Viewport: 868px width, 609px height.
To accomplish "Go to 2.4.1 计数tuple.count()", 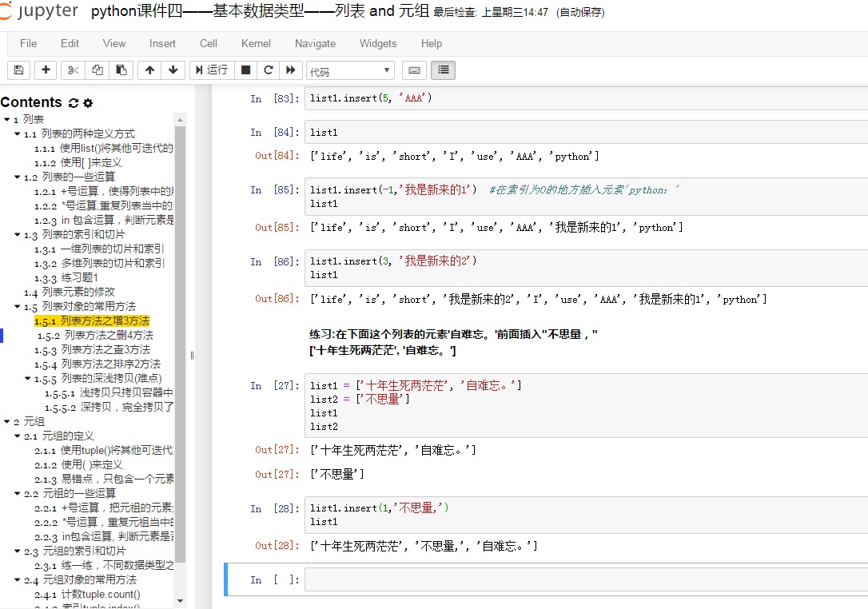I will pos(87,595).
